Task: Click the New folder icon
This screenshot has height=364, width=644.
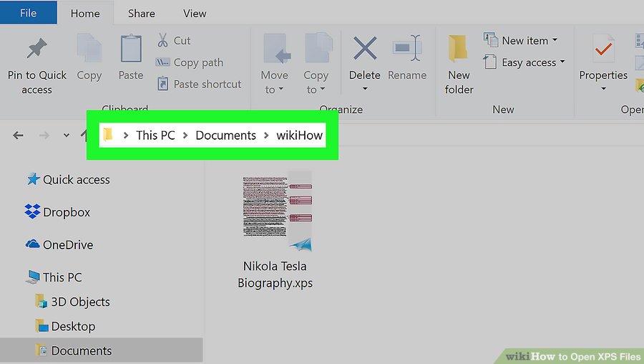Action: 458,49
